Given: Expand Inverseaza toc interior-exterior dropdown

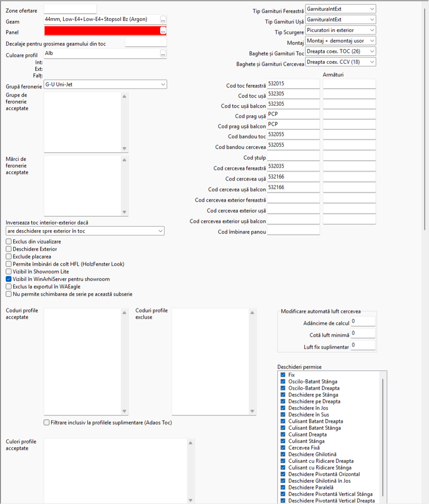Looking at the screenshot, I should pos(160,231).
